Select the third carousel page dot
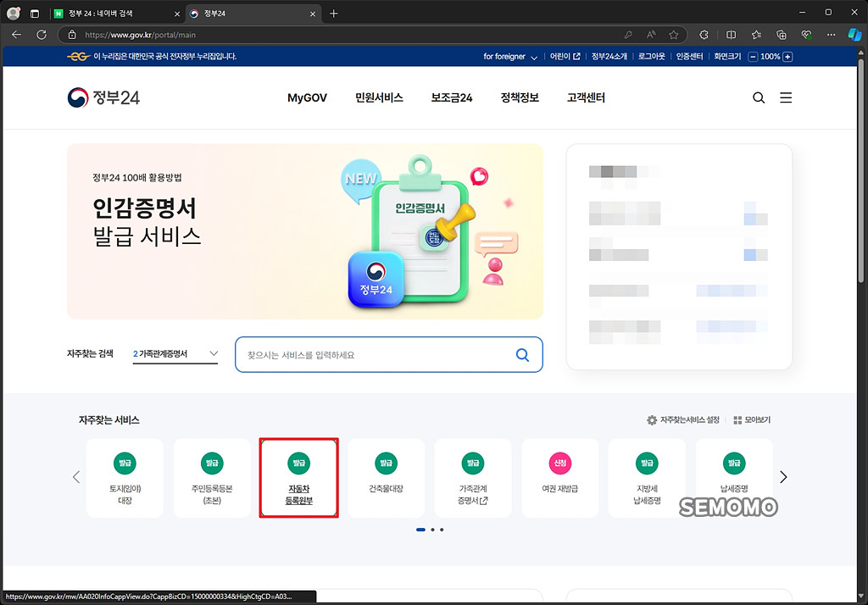 pyautogui.click(x=442, y=530)
